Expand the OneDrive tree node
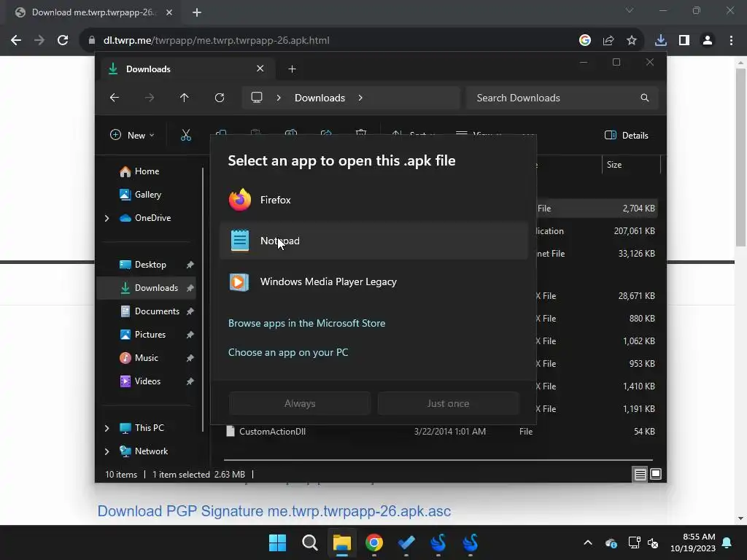The height and width of the screenshot is (560, 747). point(107,218)
